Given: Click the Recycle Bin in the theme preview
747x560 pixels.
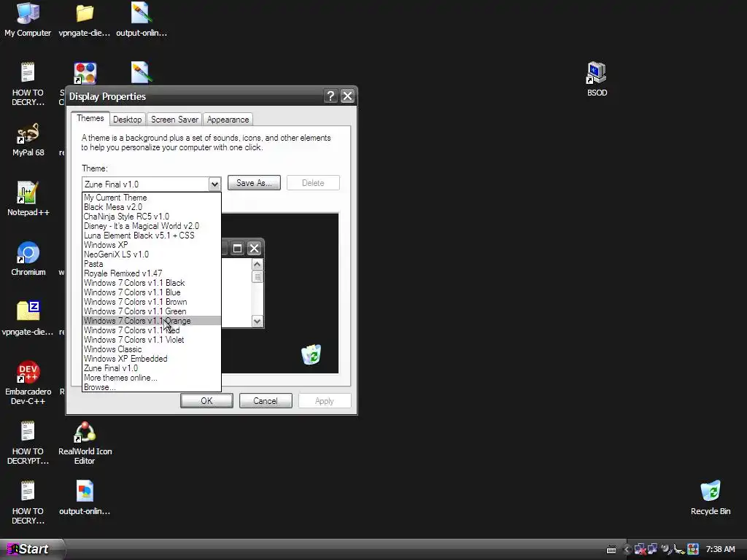Looking at the screenshot, I should coord(311,355).
